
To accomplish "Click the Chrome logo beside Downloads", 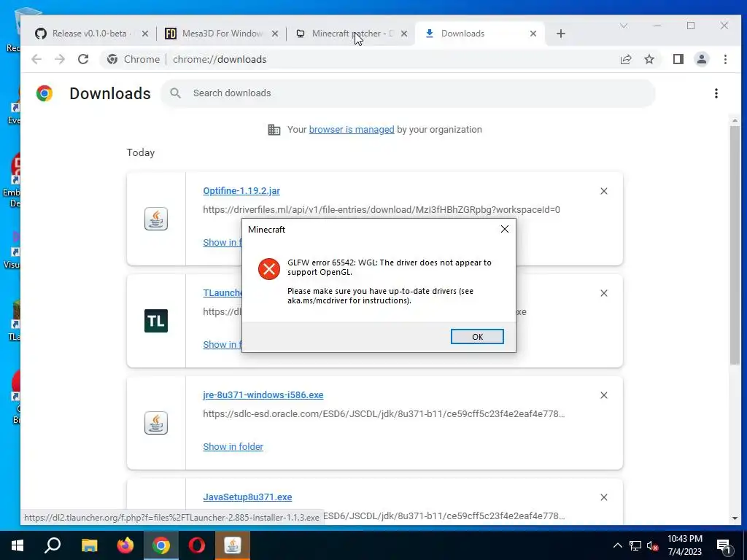I will 44,93.
